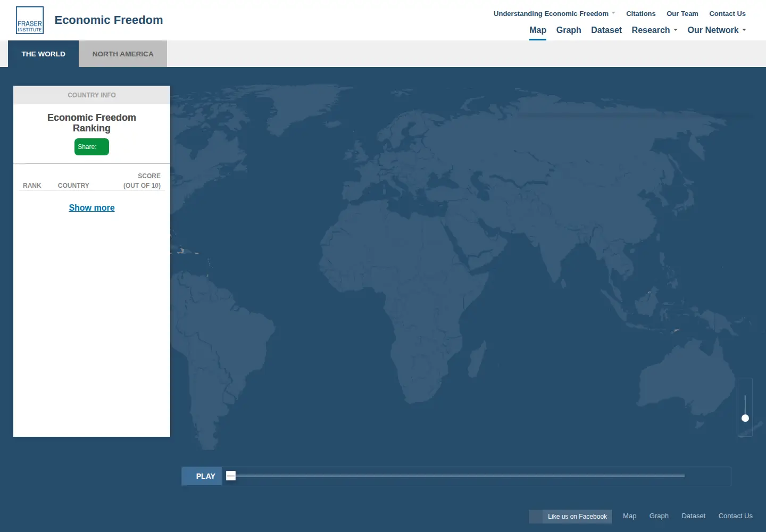Open Contact Us in top navigation
766x532 pixels.
tap(727, 13)
